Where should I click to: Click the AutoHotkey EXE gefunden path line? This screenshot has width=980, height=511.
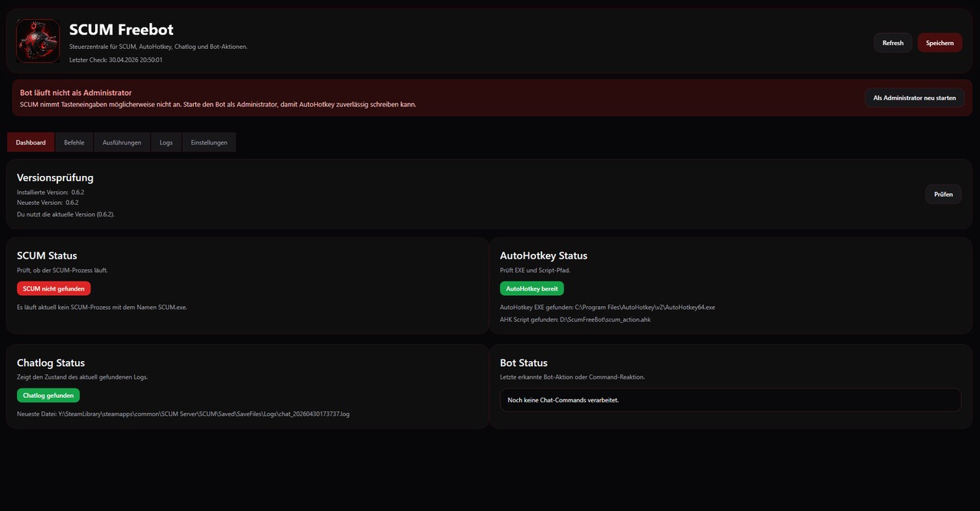(607, 307)
